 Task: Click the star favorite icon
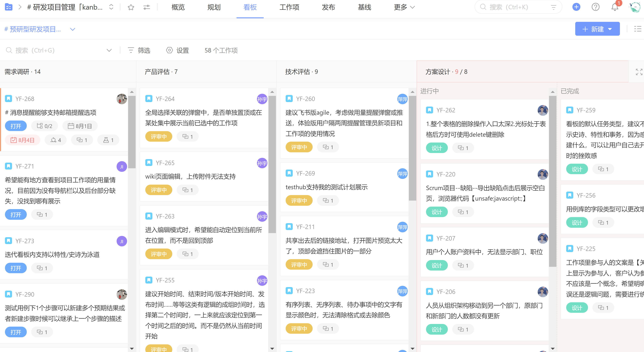point(131,7)
